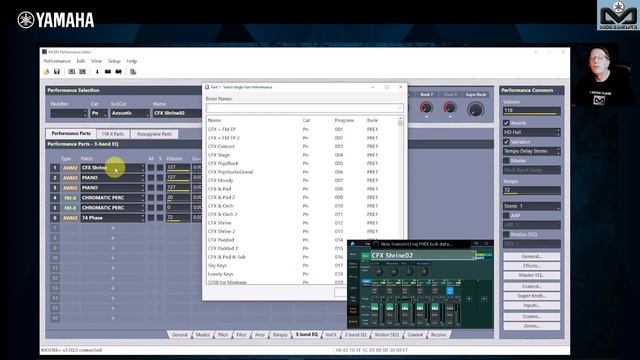640x360 pixels.
Task: Open the Help menu
Action: click(132, 61)
